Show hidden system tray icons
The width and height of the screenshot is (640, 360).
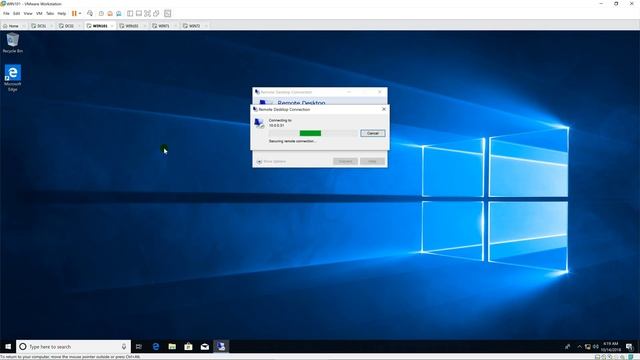click(x=580, y=347)
